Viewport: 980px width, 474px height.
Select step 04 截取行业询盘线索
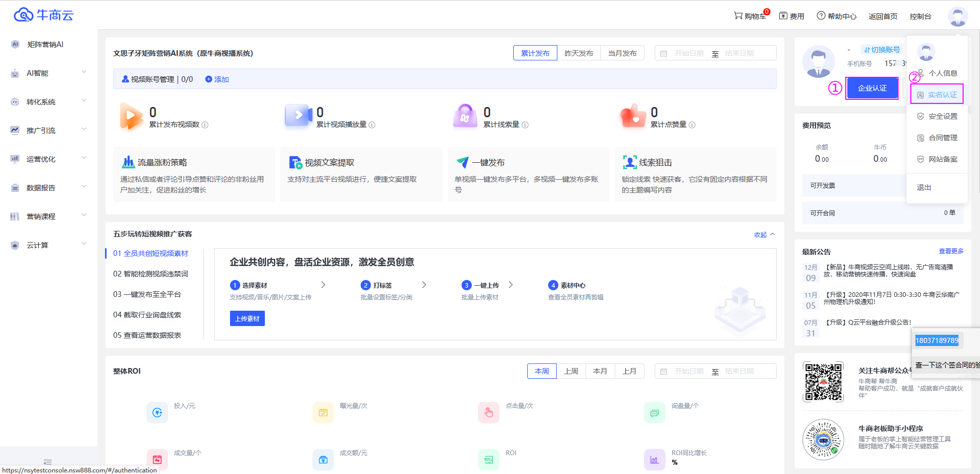[147, 315]
